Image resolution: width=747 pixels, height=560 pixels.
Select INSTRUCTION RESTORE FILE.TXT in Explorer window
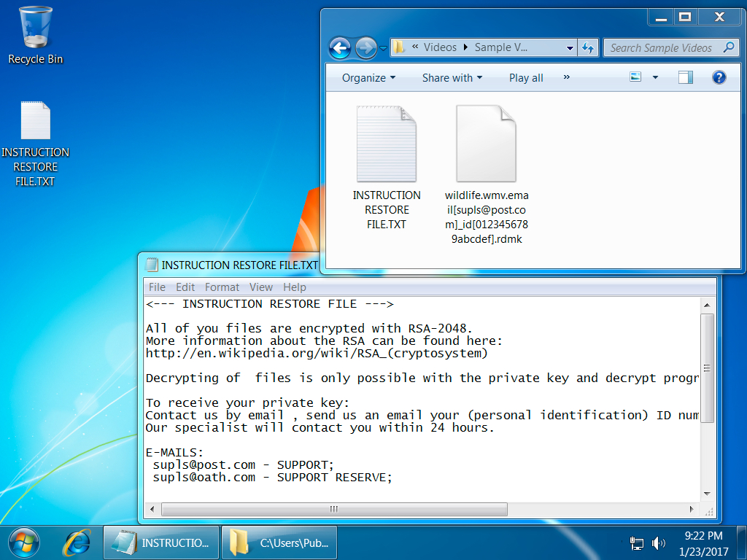tap(387, 168)
